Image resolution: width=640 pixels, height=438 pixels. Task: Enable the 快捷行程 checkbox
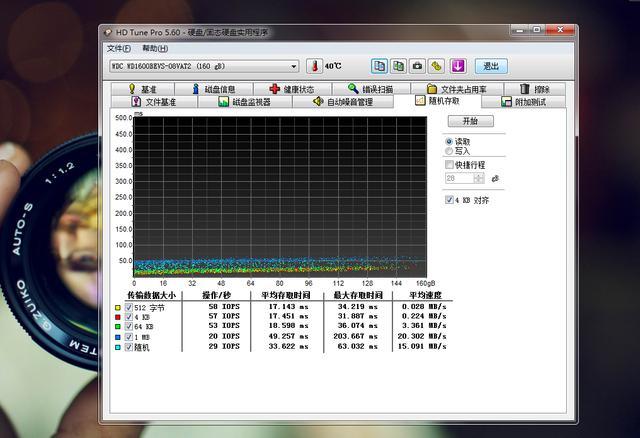tap(449, 165)
